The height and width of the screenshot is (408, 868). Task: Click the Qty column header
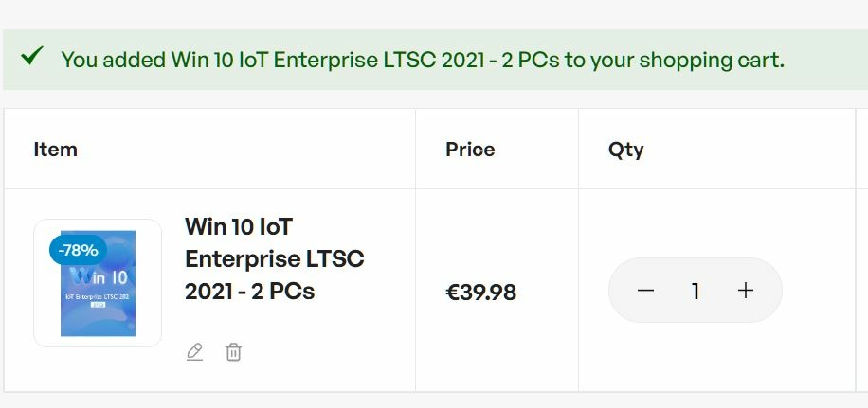(625, 149)
